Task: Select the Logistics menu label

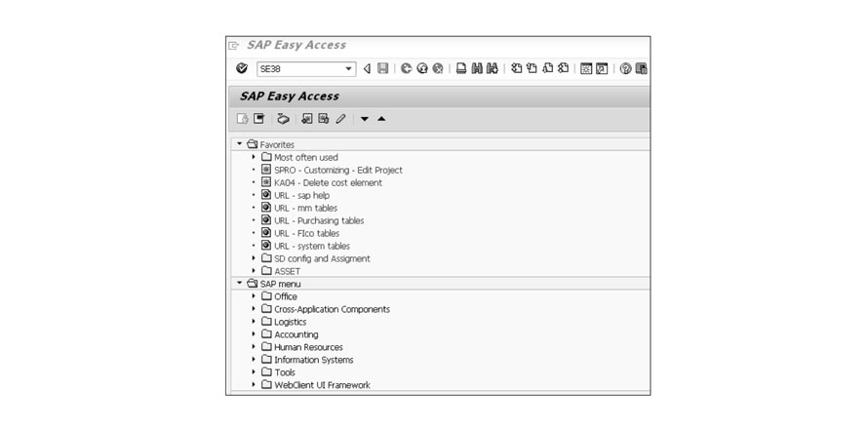Action: coord(290,322)
